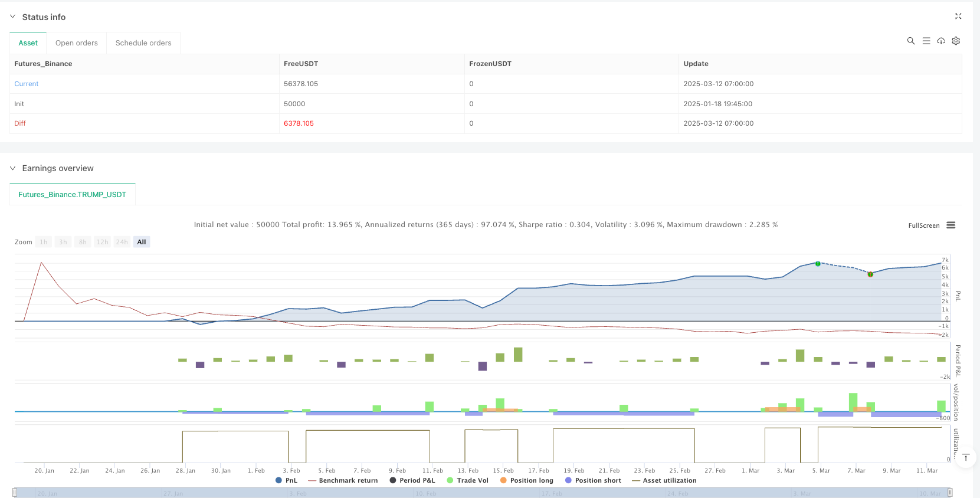Viewport: 980px width, 498px height.
Task: Toggle Position short legend swatch
Action: click(568, 480)
